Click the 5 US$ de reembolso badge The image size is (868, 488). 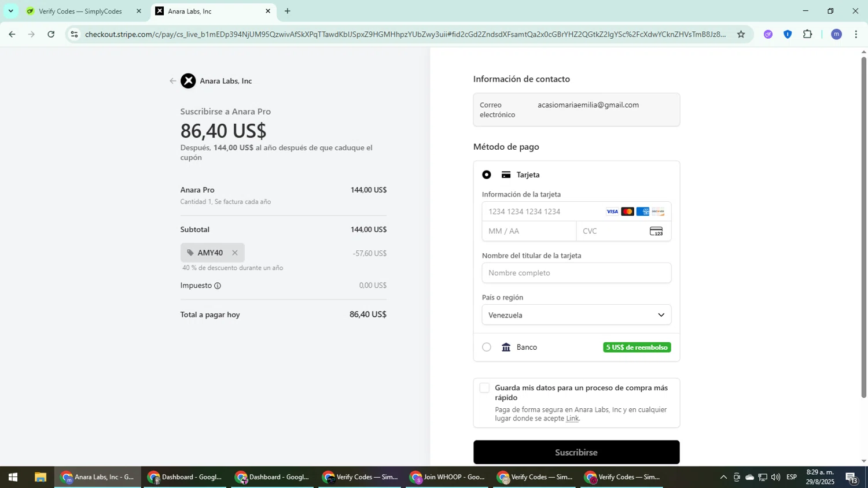(x=637, y=347)
